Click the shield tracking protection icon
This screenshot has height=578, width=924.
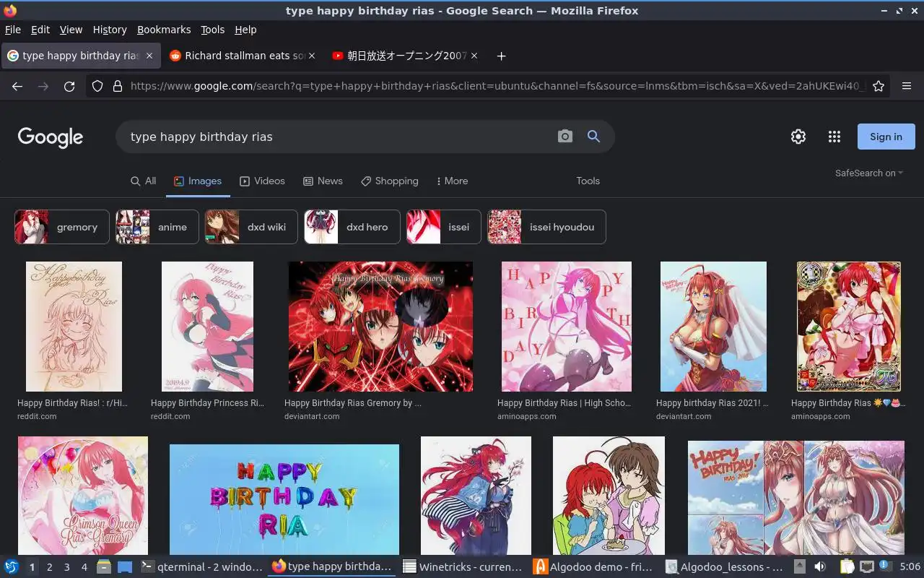pos(98,86)
